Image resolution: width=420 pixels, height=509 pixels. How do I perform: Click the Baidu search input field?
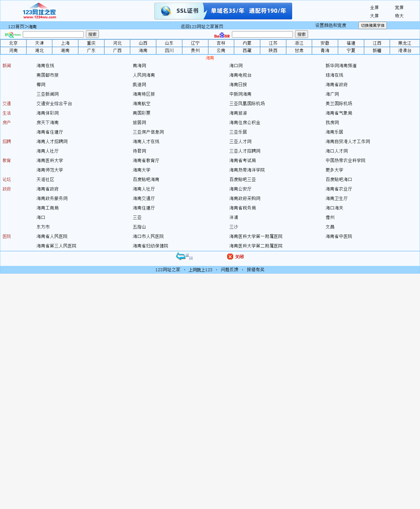point(262,34)
